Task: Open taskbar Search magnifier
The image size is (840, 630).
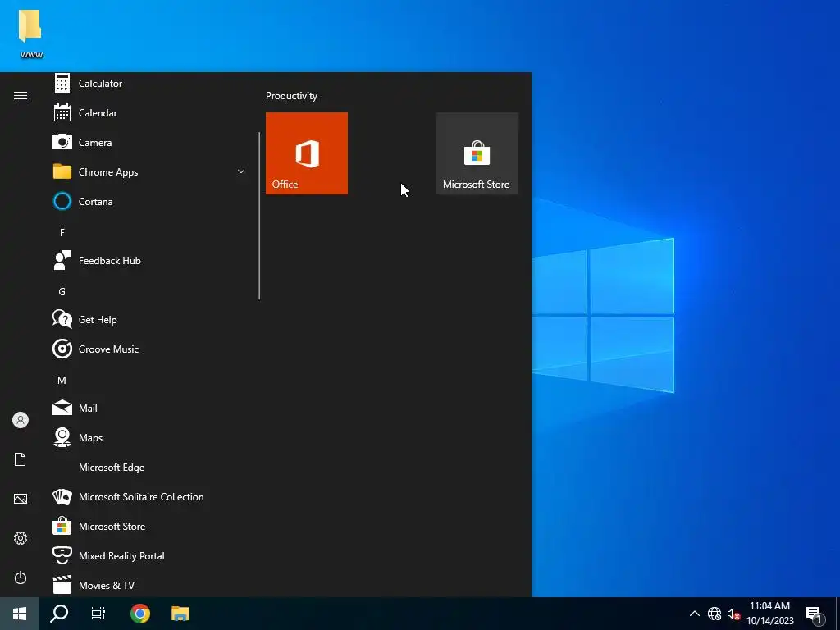Action: (59, 614)
